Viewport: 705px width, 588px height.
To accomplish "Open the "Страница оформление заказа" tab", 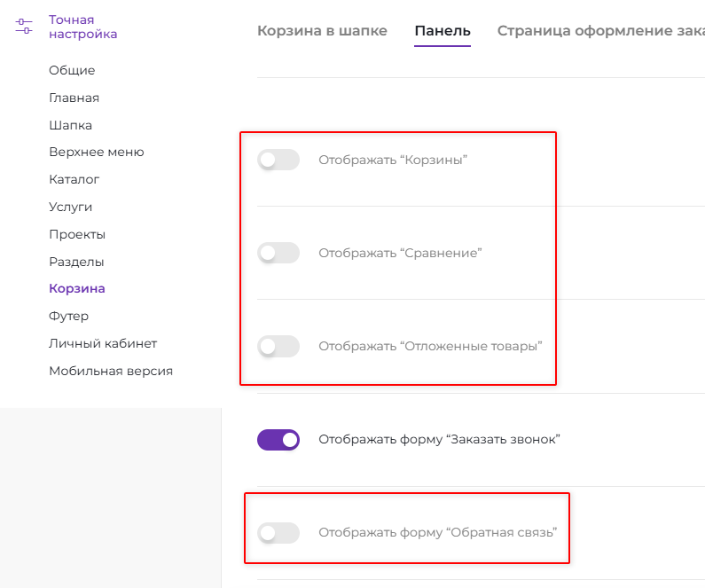I will (x=600, y=31).
